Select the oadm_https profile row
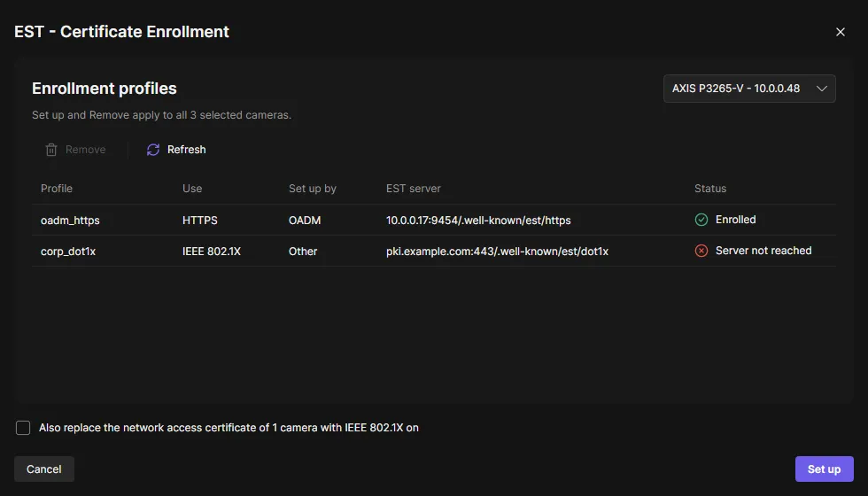The width and height of the screenshot is (868, 496). point(433,220)
